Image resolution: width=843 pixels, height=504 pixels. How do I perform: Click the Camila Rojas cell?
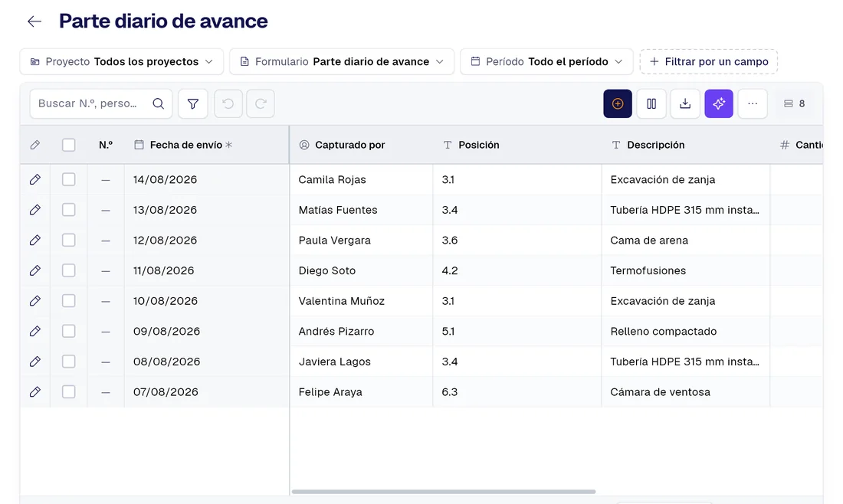click(x=361, y=179)
